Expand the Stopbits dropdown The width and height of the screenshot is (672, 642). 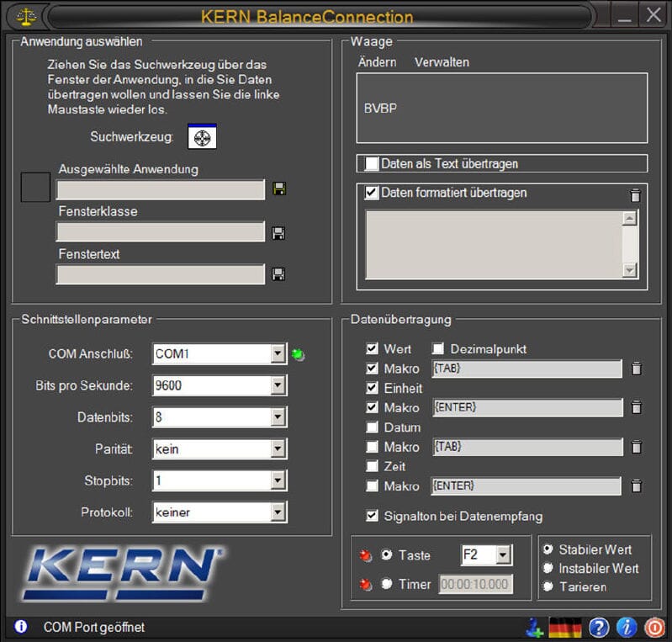[278, 480]
